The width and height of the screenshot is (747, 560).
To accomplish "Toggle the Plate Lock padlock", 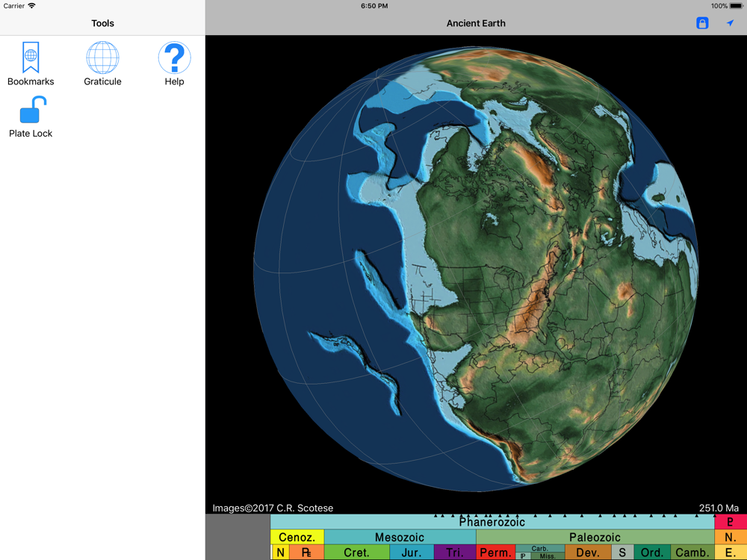I will (31, 118).
